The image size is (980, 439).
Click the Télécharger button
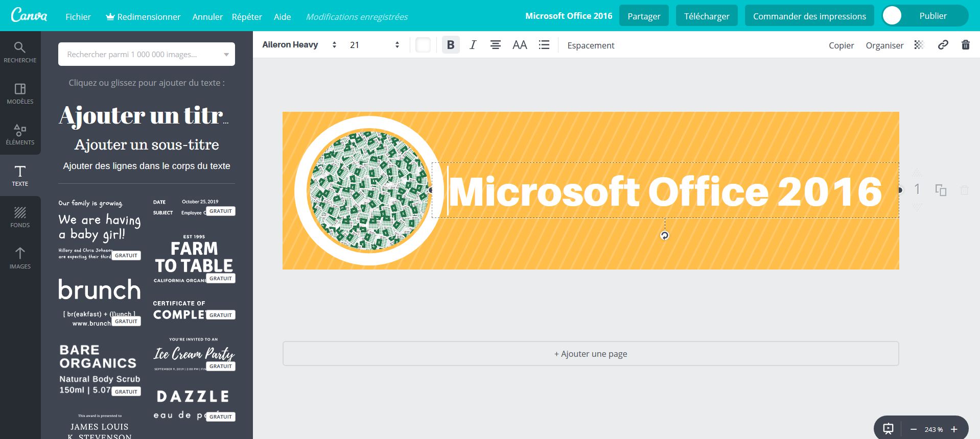tap(707, 16)
